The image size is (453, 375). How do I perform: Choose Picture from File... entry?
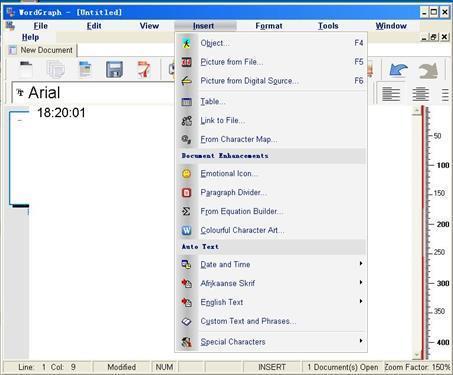[x=271, y=62]
